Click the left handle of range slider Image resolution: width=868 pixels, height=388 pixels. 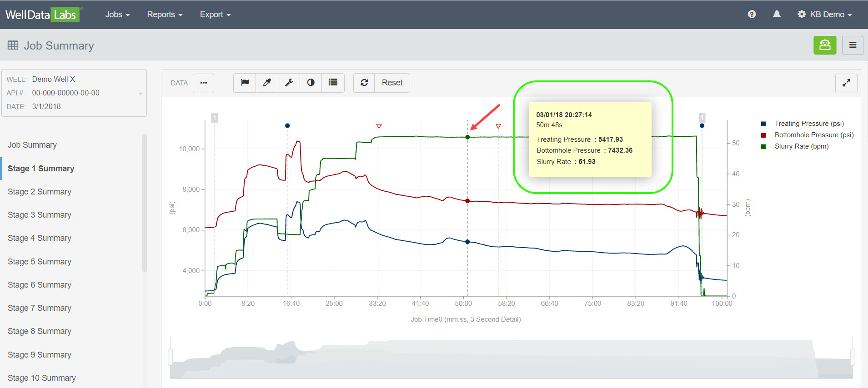171,357
